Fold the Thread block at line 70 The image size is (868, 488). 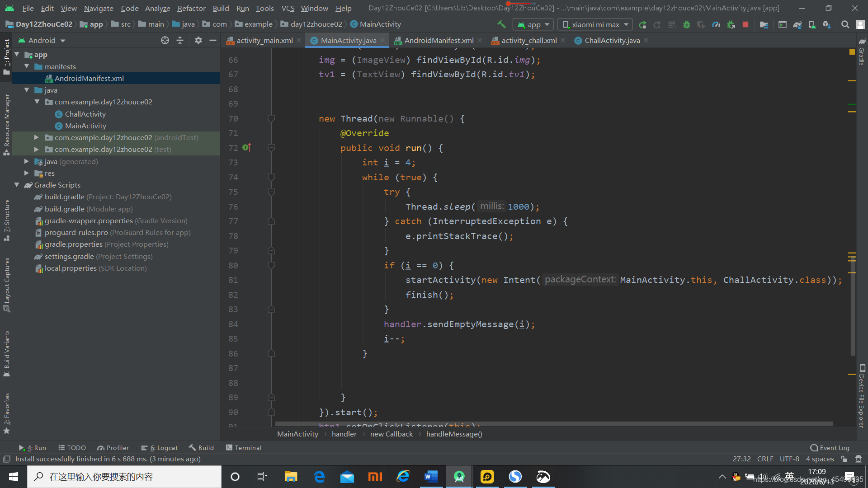pyautogui.click(x=271, y=118)
